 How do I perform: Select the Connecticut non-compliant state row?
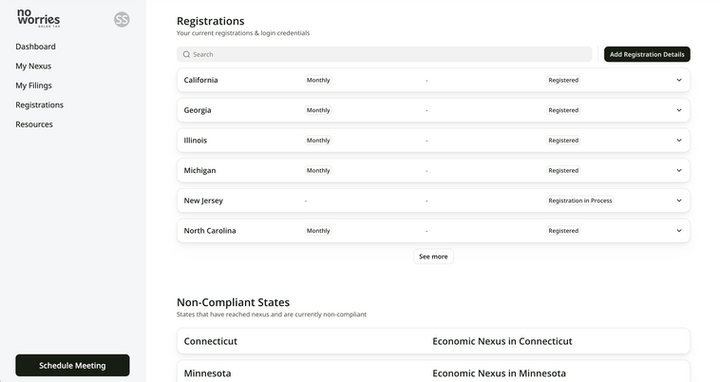coord(433,341)
